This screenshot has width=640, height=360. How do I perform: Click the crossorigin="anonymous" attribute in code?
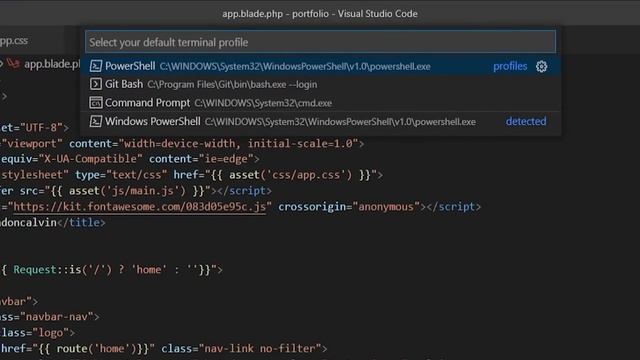(349, 207)
